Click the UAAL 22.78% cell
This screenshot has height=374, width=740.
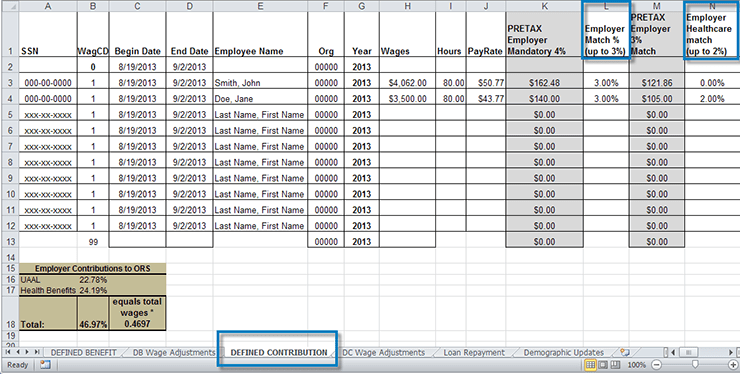coord(92,280)
